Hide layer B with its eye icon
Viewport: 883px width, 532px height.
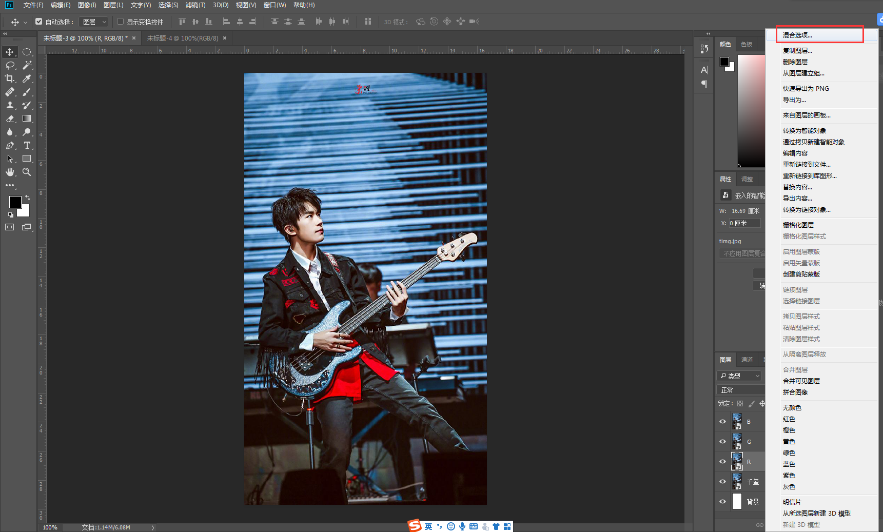point(723,421)
